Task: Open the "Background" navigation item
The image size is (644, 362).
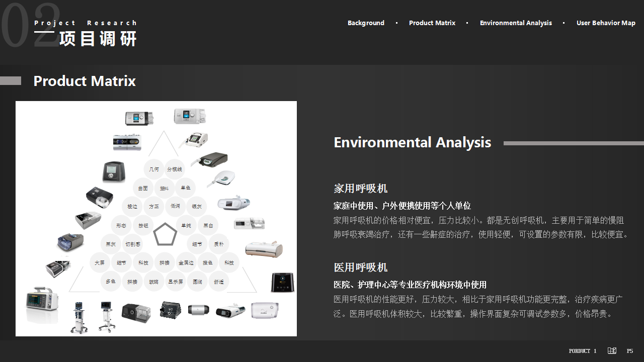Action: (x=366, y=23)
